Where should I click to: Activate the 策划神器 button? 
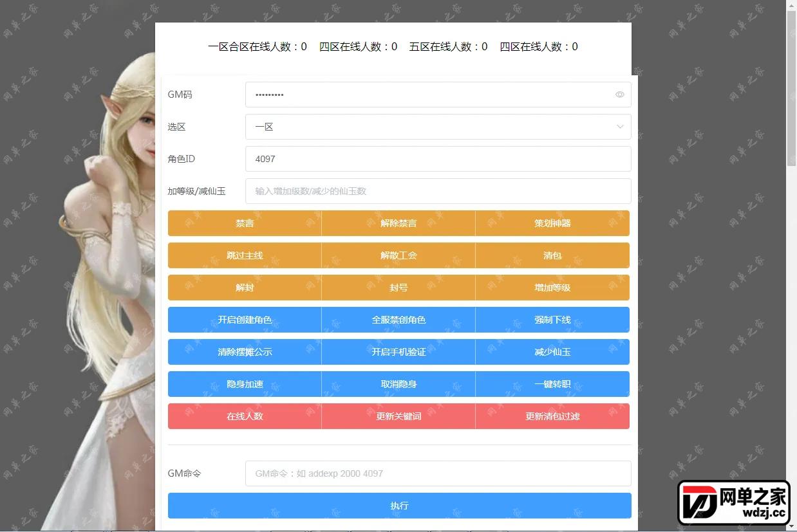[552, 223]
